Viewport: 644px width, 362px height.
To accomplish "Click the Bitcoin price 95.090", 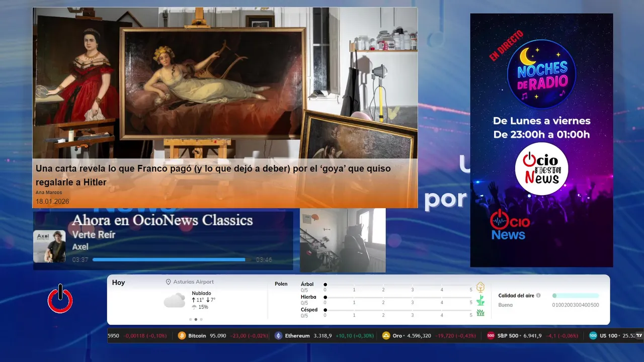I will pyautogui.click(x=218, y=335).
